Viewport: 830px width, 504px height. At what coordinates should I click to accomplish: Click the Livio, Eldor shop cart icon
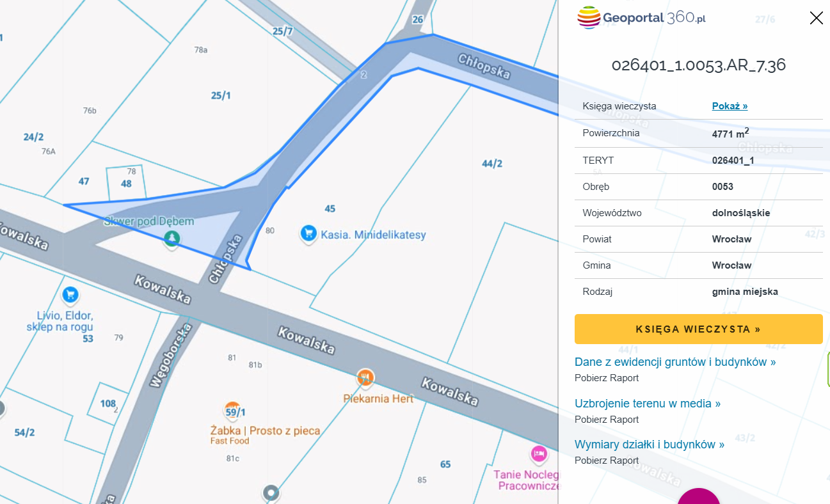tap(70, 295)
